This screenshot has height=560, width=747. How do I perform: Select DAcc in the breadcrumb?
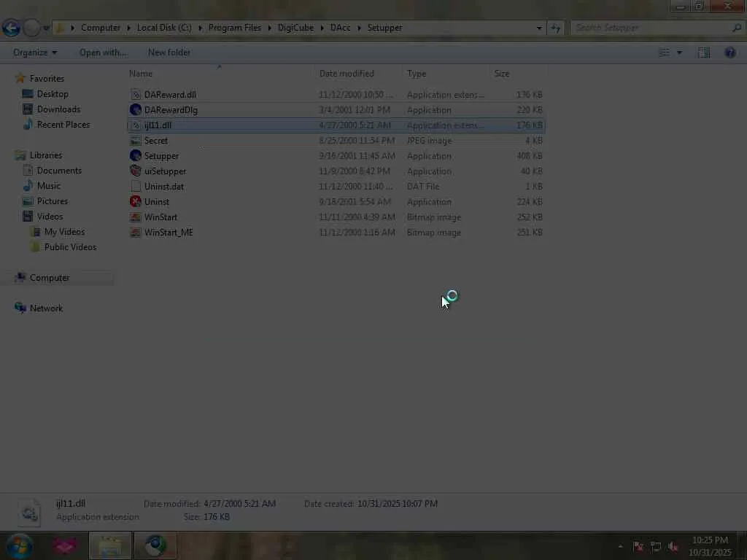coord(340,28)
